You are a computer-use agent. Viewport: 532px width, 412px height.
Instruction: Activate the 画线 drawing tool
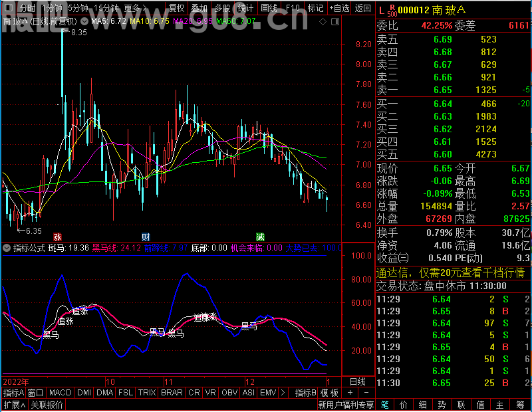269,8
